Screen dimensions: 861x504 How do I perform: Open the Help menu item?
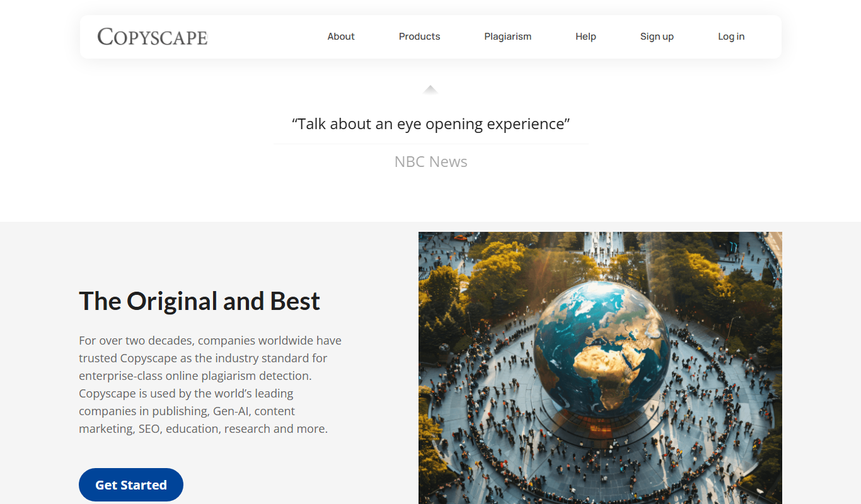586,37
